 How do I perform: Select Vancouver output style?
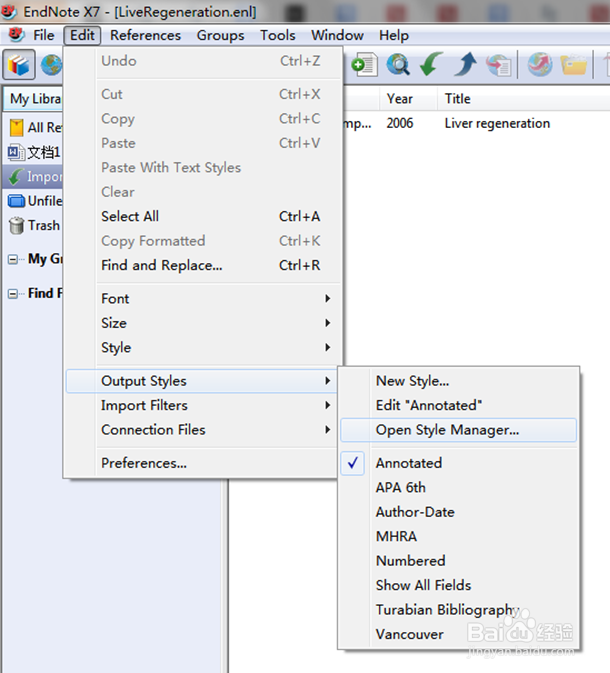[x=458, y=634]
